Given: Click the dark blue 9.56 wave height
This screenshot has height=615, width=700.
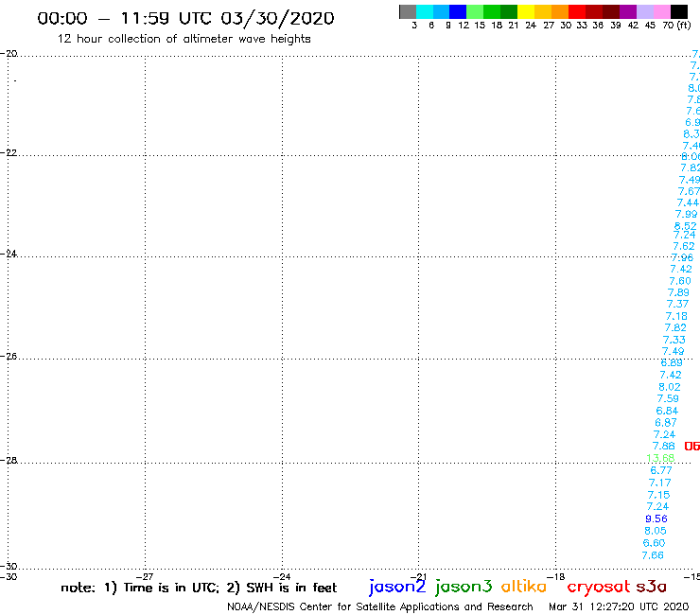Looking at the screenshot, I should click(x=656, y=518).
